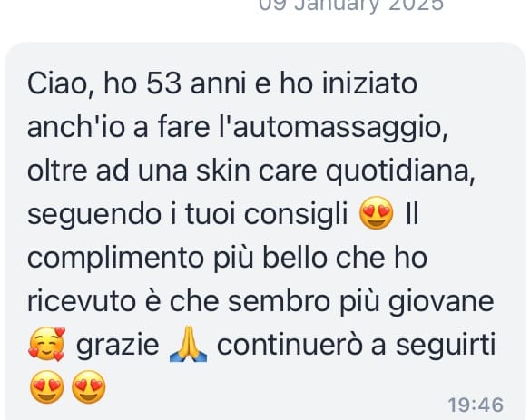Click the smiling face with hearts emoji
This screenshot has height=420, width=530.
tap(46, 345)
